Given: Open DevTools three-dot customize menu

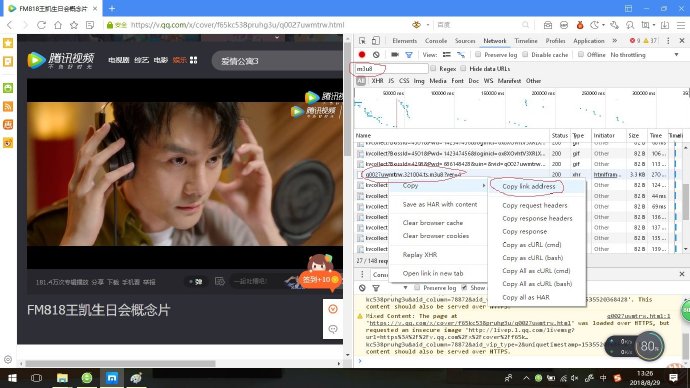Looking at the screenshot, I should pyautogui.click(x=668, y=40).
